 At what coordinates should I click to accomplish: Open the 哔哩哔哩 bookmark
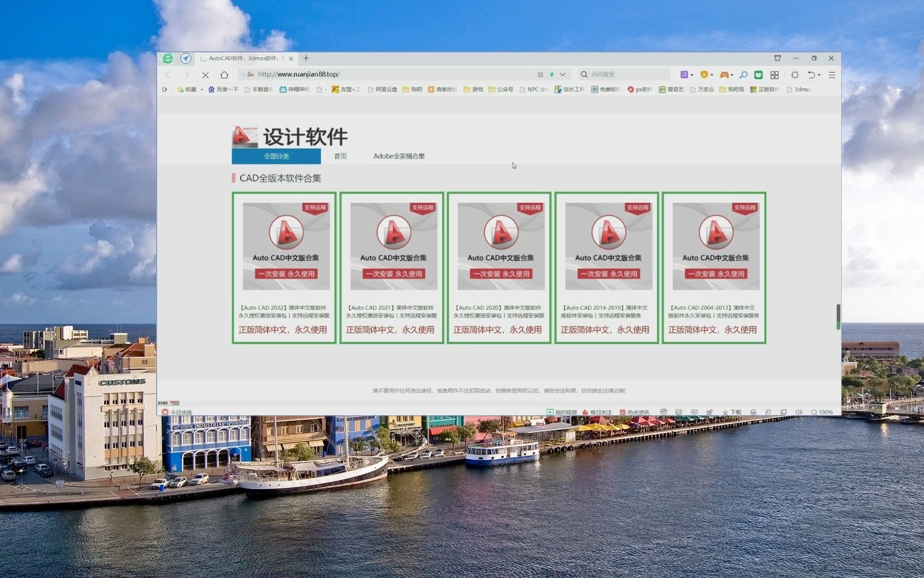tap(294, 89)
